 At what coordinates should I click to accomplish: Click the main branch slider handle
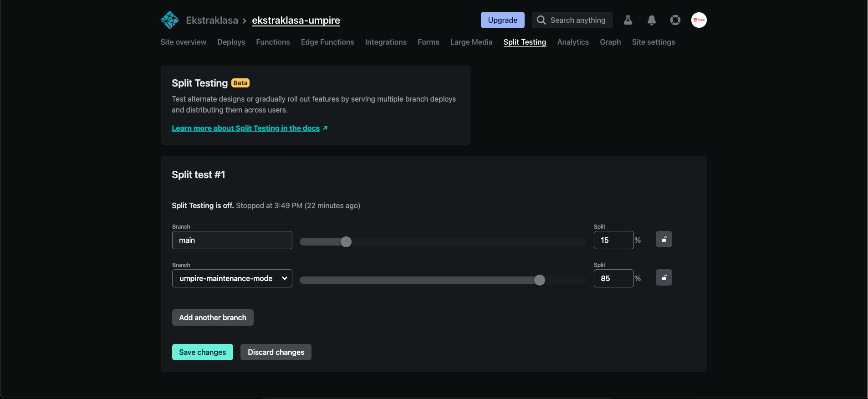pos(346,242)
